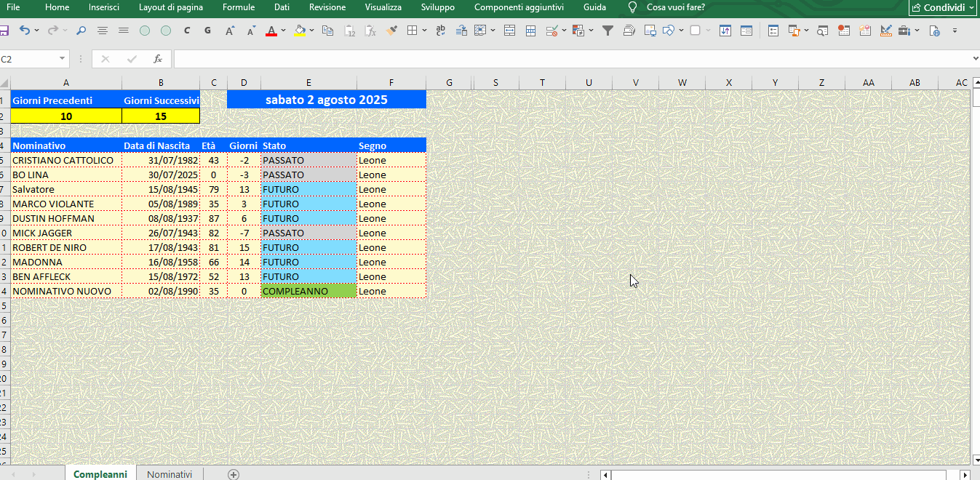This screenshot has width=980, height=480.
Task: Click the formula bar cancel X
Action: [105, 59]
